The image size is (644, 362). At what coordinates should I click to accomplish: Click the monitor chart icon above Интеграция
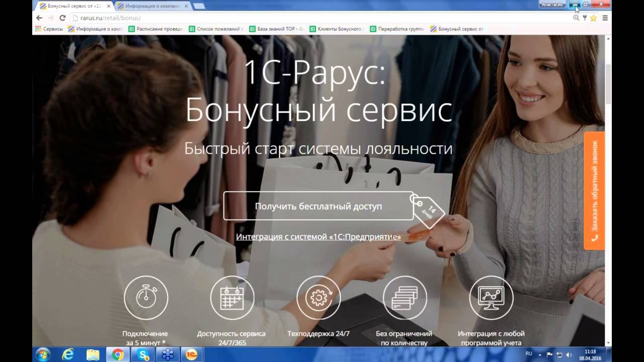(491, 298)
